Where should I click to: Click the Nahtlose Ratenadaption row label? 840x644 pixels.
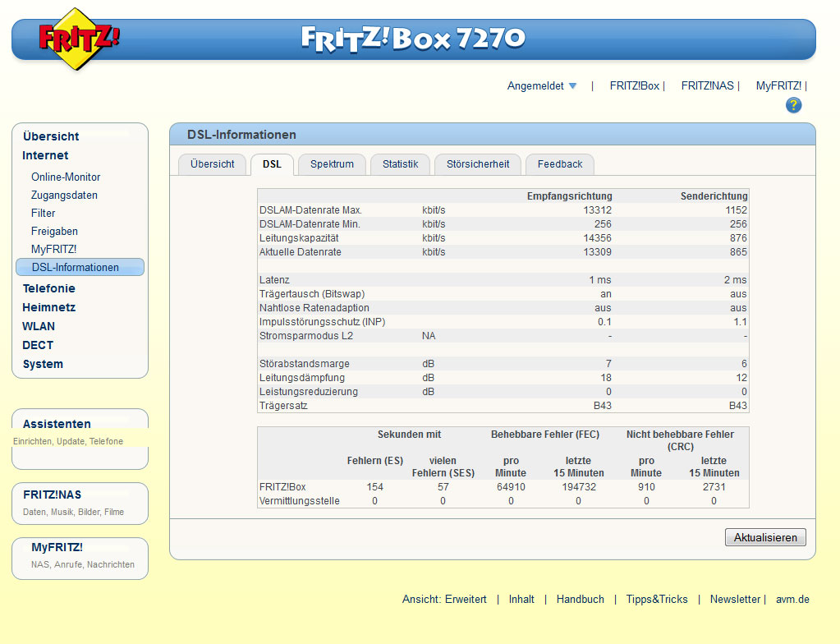coord(314,307)
